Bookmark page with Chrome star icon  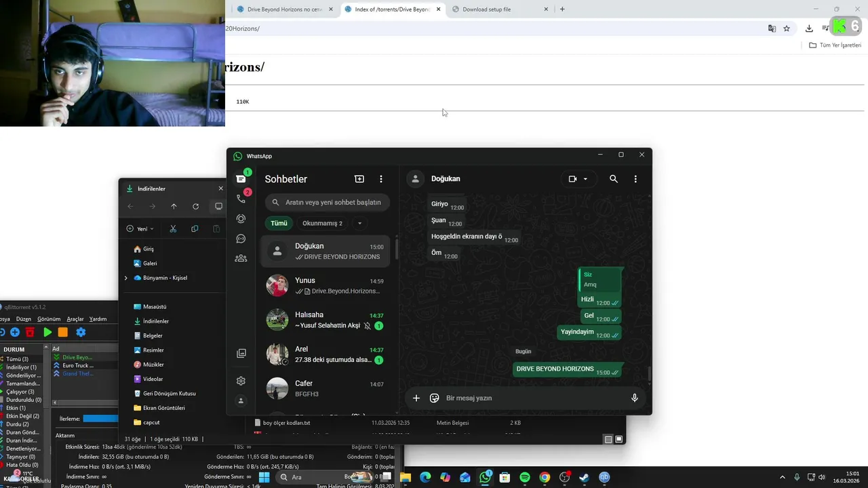(x=787, y=28)
